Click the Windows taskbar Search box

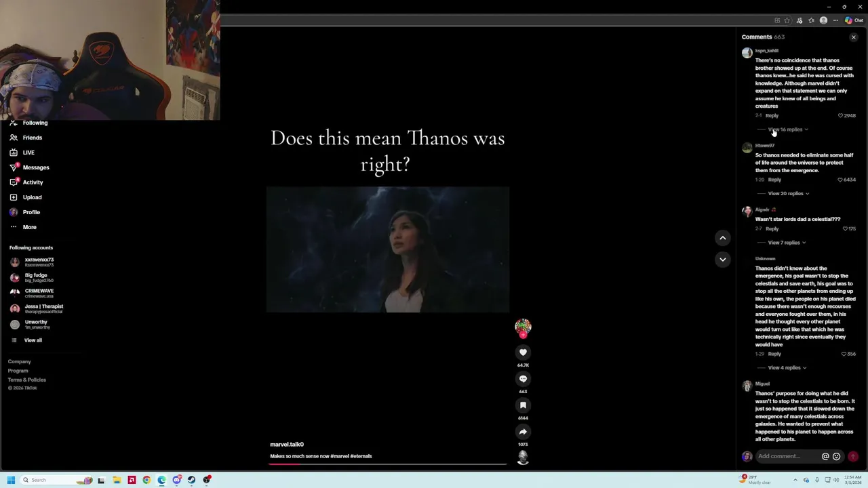click(x=56, y=480)
